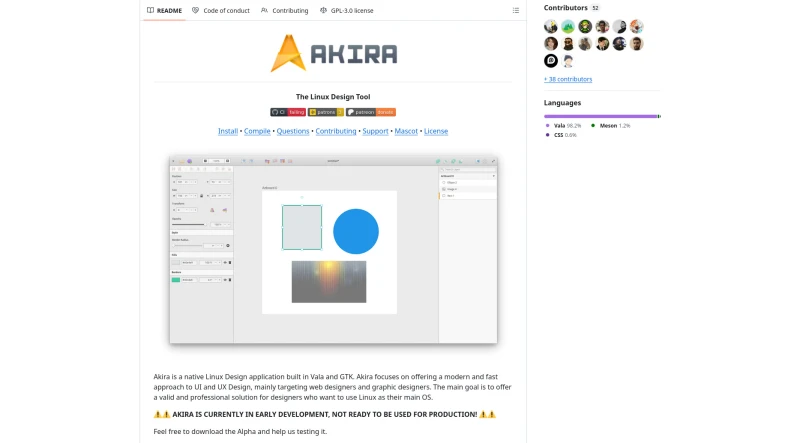Open the Contributing tab
Screen dimensions: 800x443
click(285, 10)
